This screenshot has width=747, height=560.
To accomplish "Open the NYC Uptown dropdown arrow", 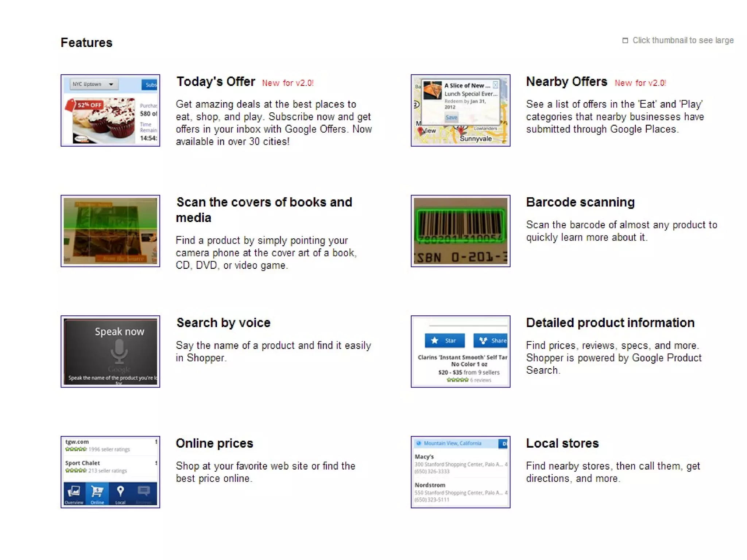I will (x=111, y=85).
